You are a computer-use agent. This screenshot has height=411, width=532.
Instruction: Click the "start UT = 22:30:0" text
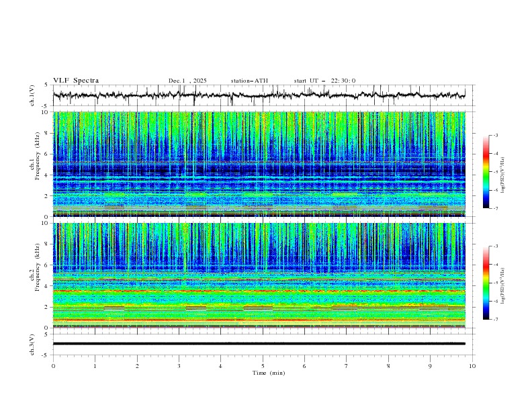coord(324,81)
